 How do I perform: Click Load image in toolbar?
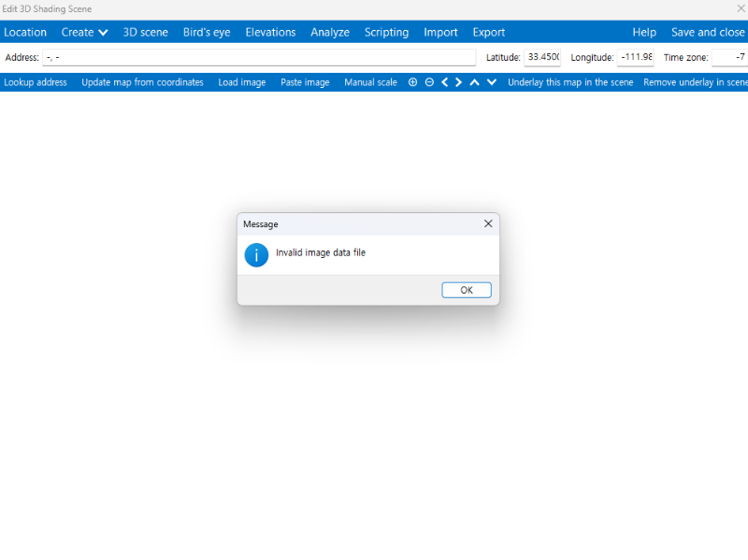(x=242, y=82)
